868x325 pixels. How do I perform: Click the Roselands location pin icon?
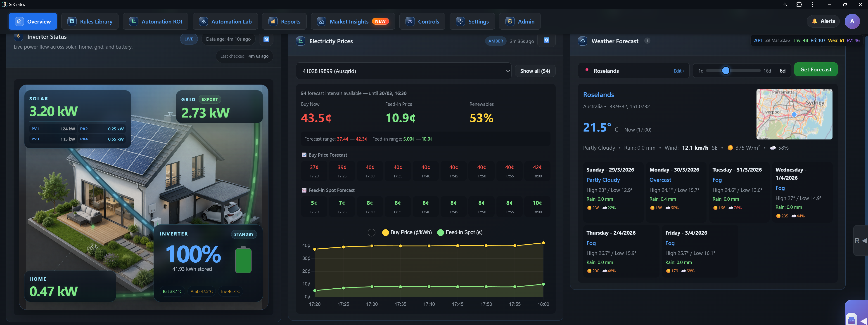click(x=587, y=71)
